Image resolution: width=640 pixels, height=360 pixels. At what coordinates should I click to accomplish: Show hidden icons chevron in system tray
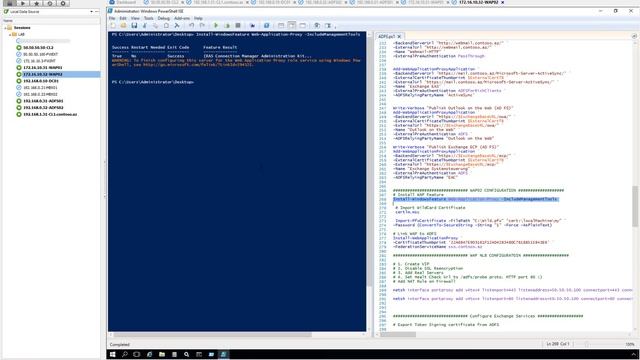[x=634, y=354]
